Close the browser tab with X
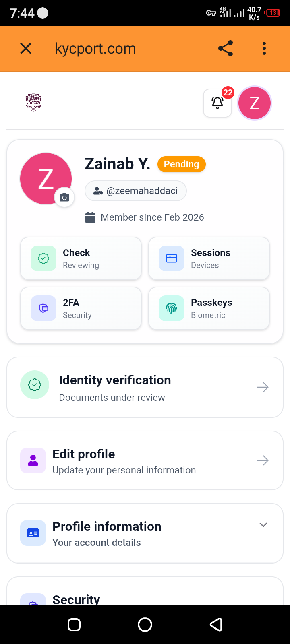The width and height of the screenshot is (290, 644). click(26, 48)
